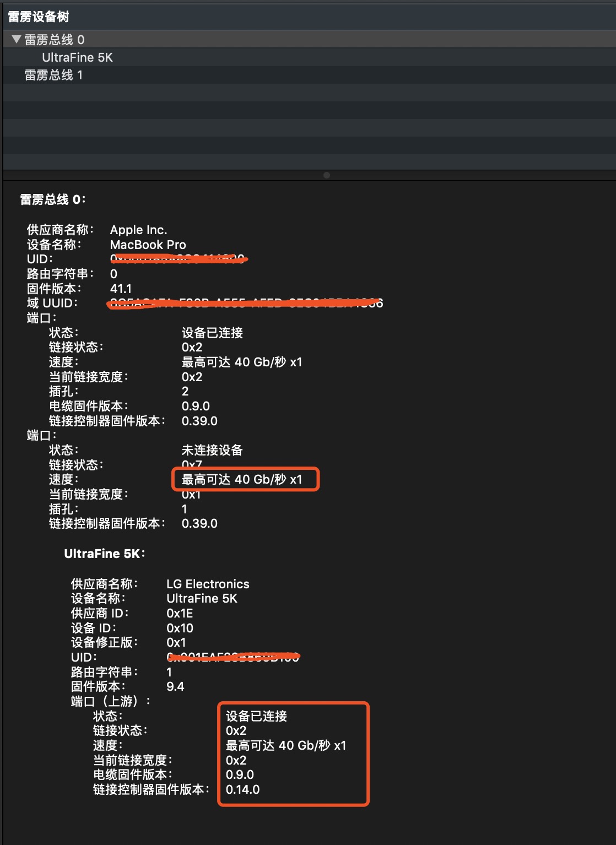Screen dimensions: 616x845
Task: Click the vendor ID value 0x1E
Action: [x=180, y=613]
